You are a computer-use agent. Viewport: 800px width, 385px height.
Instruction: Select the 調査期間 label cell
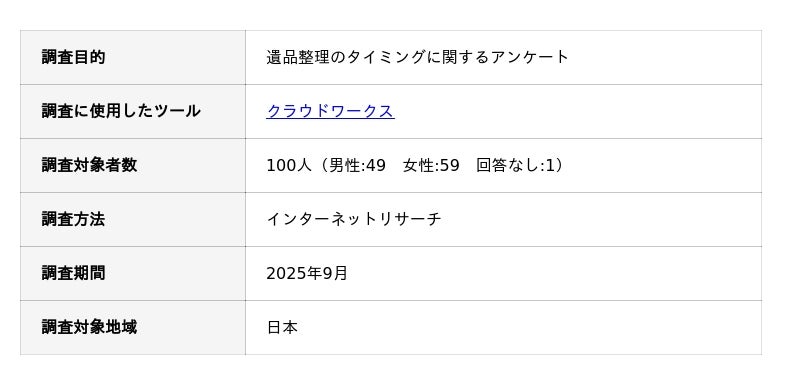point(133,273)
